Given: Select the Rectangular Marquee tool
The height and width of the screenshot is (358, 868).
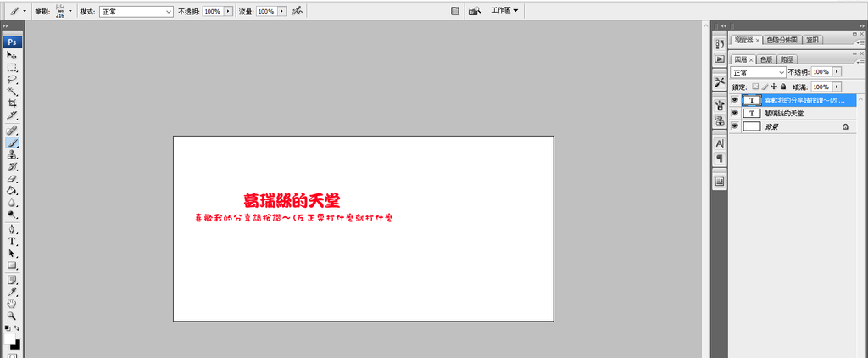Looking at the screenshot, I should tap(12, 68).
